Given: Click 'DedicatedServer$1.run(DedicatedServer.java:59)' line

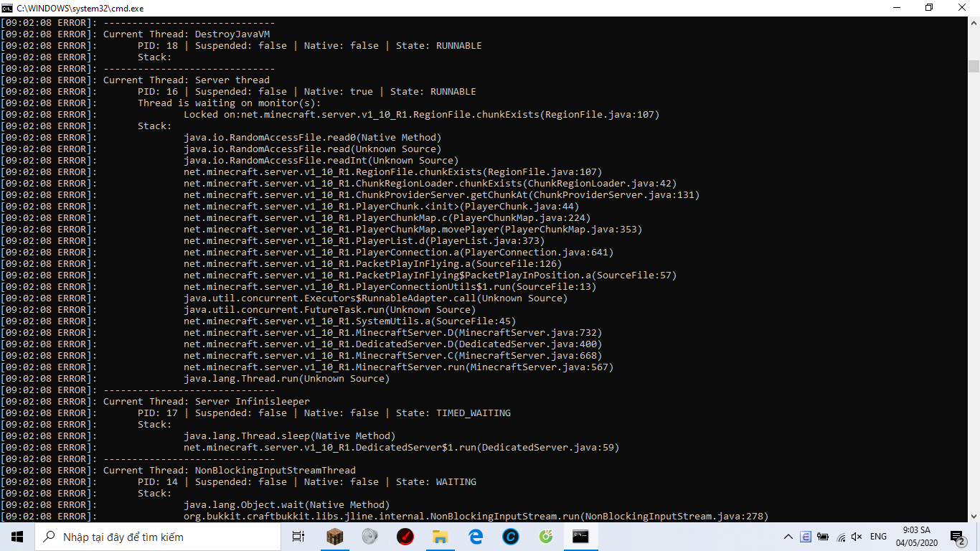Looking at the screenshot, I should (402, 447).
